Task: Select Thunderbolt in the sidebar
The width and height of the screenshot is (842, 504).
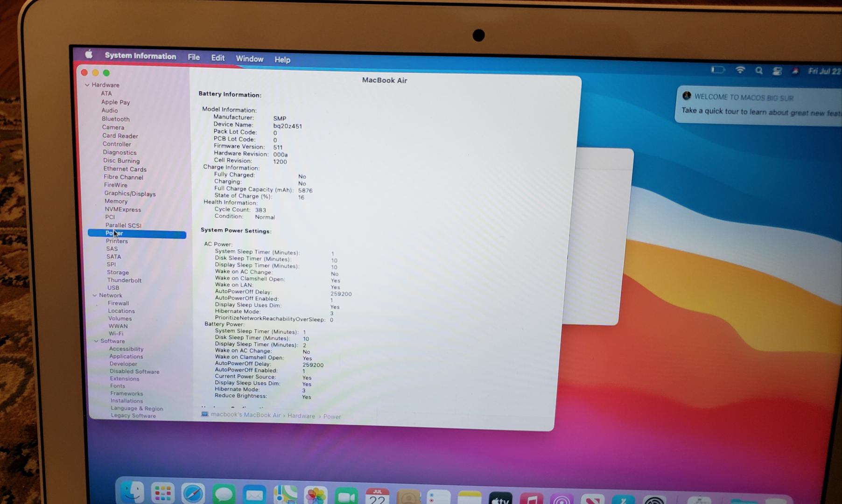Action: (x=124, y=280)
